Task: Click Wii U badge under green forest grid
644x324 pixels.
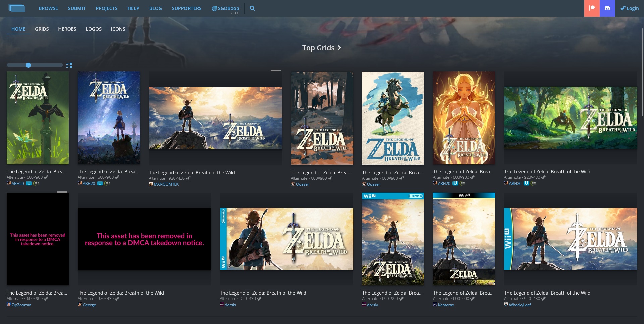Action: tap(526, 183)
